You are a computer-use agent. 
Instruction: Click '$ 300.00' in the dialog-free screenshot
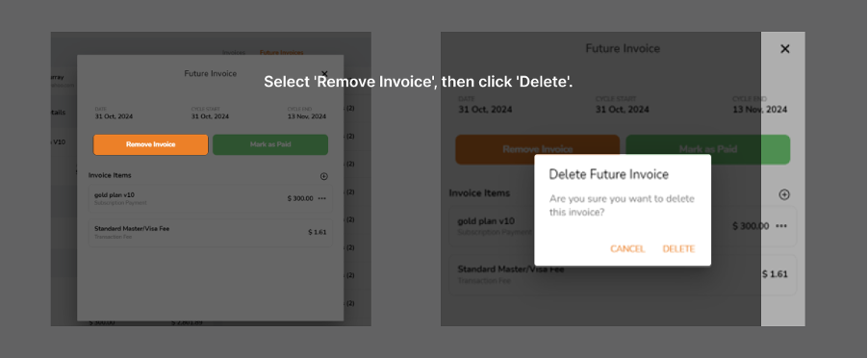(300, 198)
